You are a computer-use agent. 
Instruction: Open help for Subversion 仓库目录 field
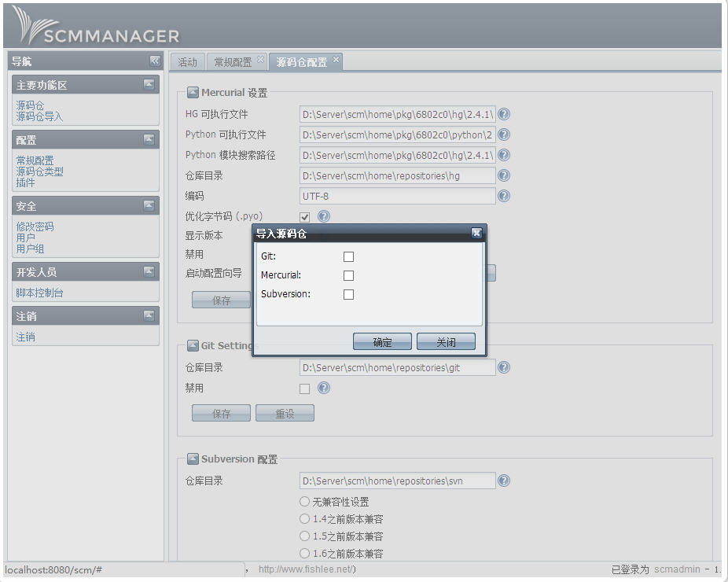pos(504,481)
